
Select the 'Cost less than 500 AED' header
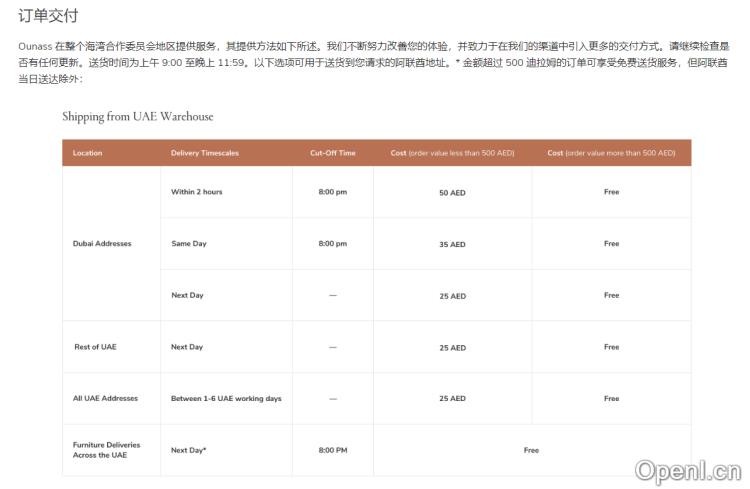pos(451,153)
